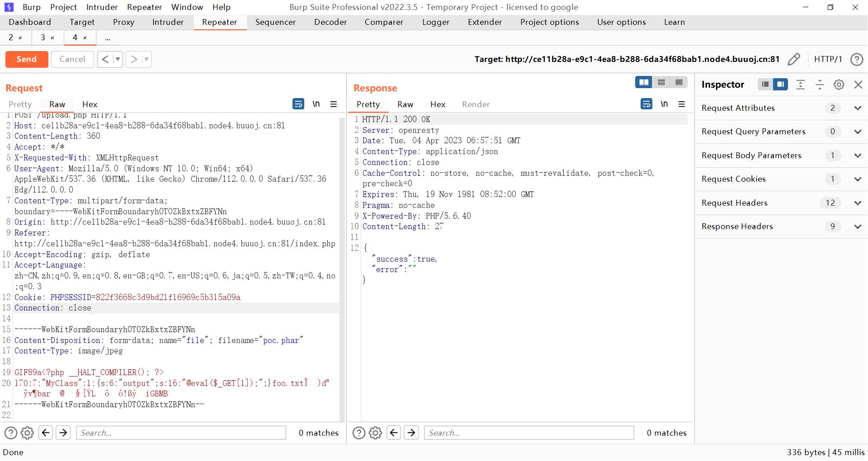Viewport: 868px width, 461px height.
Task: Open the Intruder tool tab
Action: (x=168, y=22)
